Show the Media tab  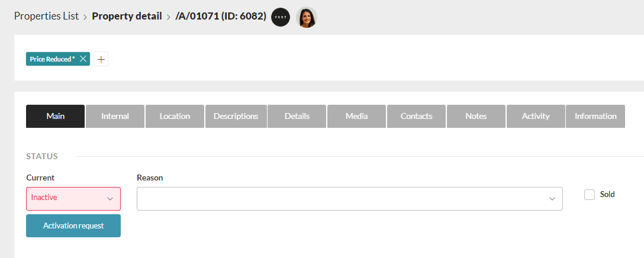point(357,116)
